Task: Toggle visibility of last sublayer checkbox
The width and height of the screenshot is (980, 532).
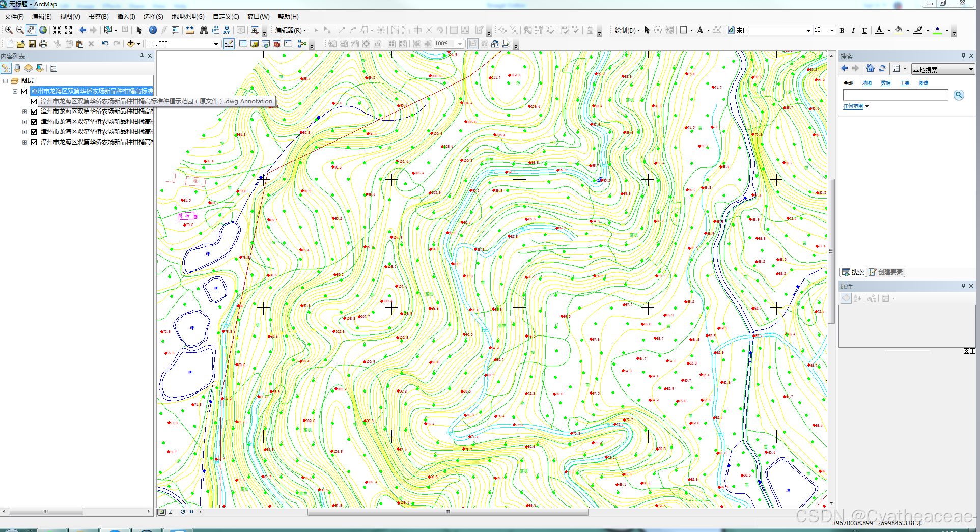Action: coord(34,142)
